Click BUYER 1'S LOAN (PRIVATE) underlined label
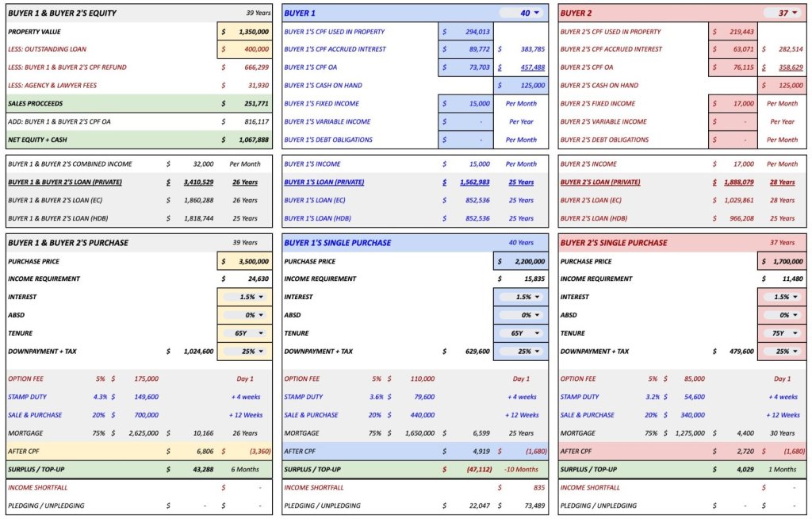 (x=324, y=183)
